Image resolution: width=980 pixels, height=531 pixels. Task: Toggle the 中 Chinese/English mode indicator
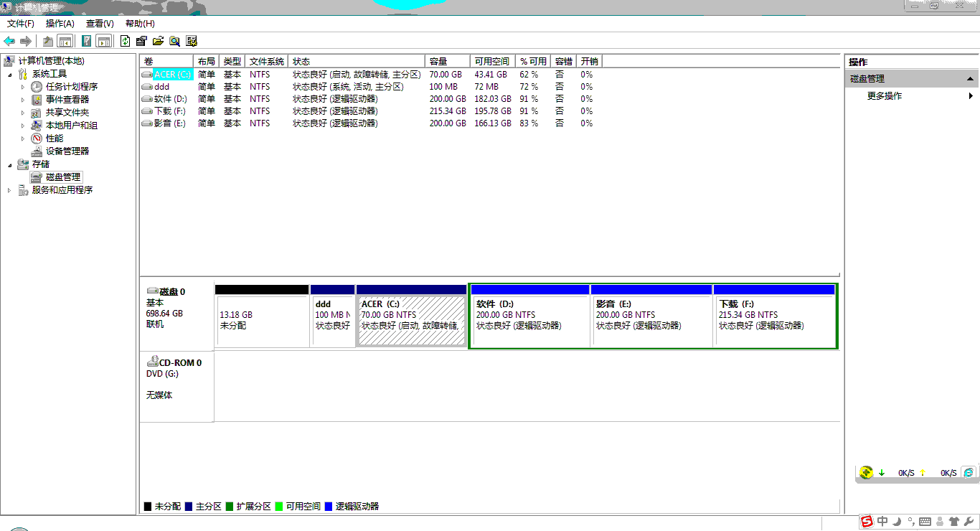(882, 522)
